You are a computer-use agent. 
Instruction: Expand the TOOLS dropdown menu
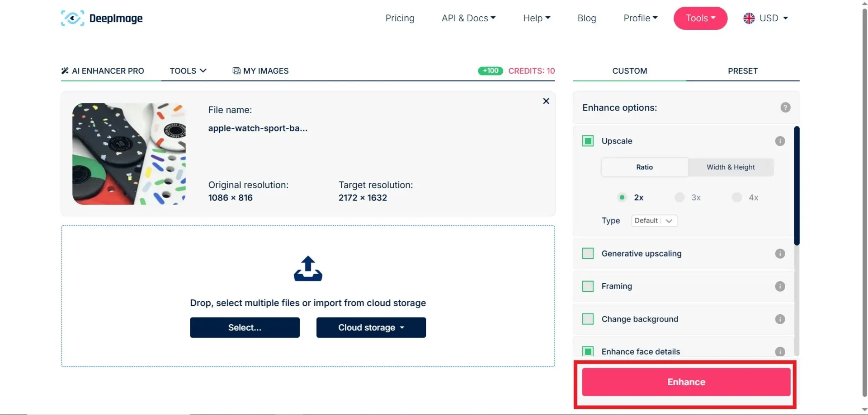click(188, 71)
